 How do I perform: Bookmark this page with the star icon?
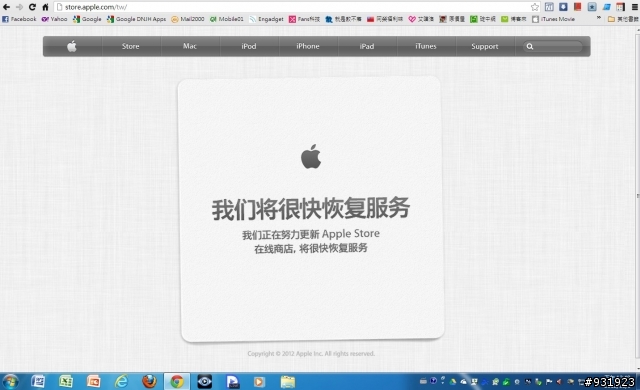(x=535, y=7)
